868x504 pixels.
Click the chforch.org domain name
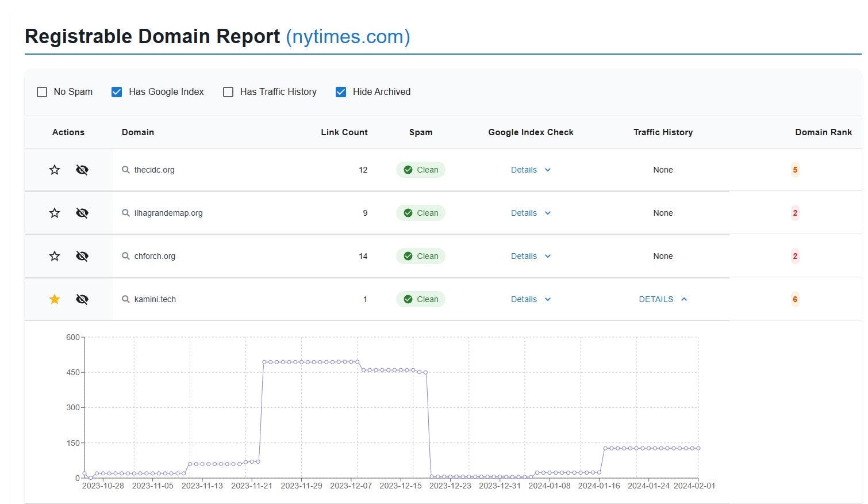click(155, 256)
